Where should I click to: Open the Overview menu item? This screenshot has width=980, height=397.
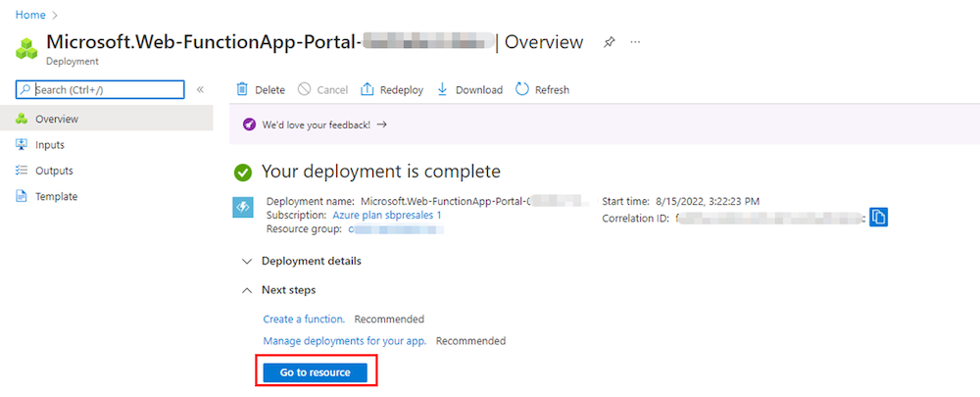[x=106, y=119]
